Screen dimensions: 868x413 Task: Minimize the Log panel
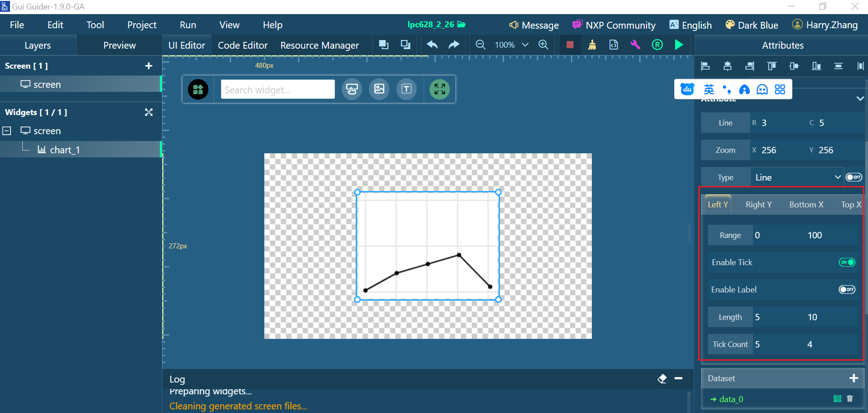(x=678, y=378)
